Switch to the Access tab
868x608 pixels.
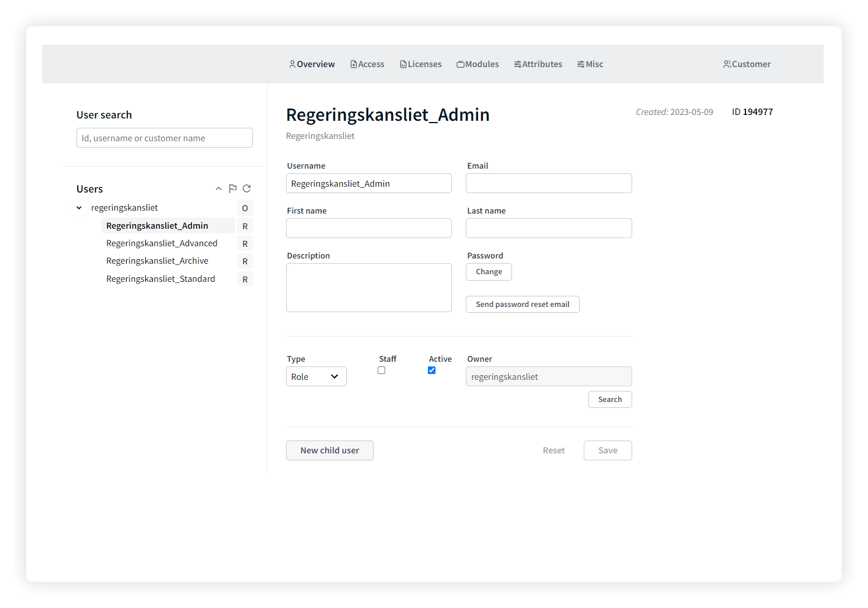point(367,64)
